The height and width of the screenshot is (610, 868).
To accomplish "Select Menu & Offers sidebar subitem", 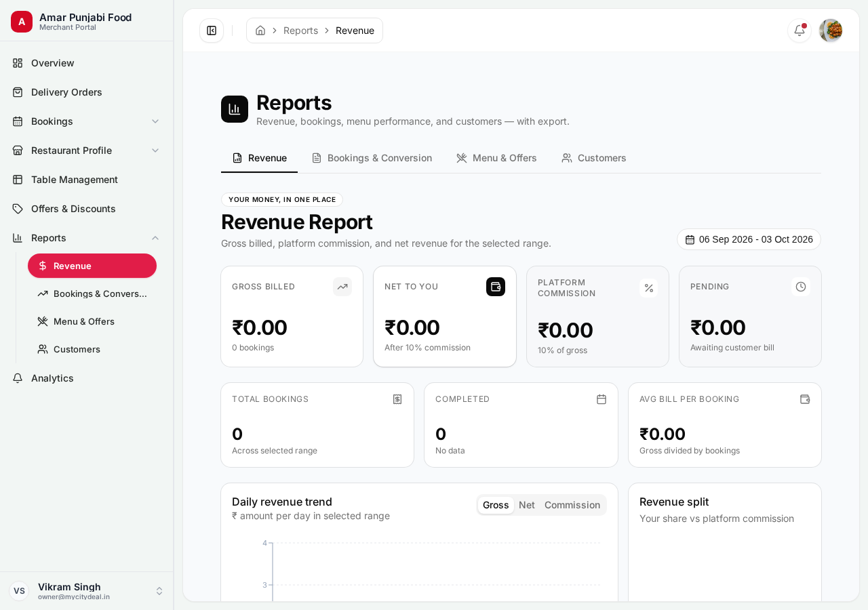I will tap(92, 321).
